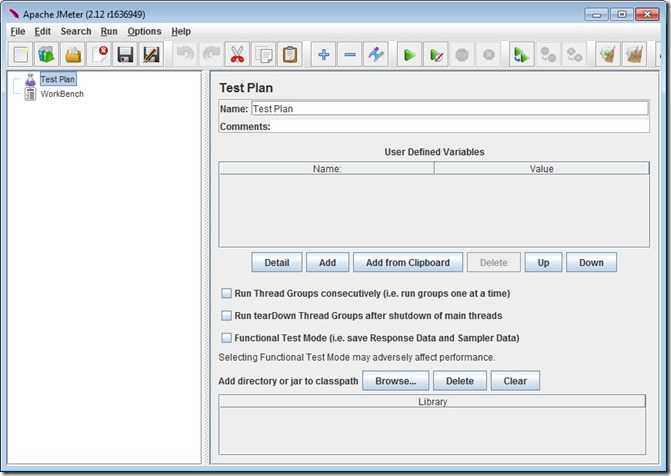Click the Down button
Image resolution: width=671 pixels, height=476 pixels.
(x=591, y=262)
